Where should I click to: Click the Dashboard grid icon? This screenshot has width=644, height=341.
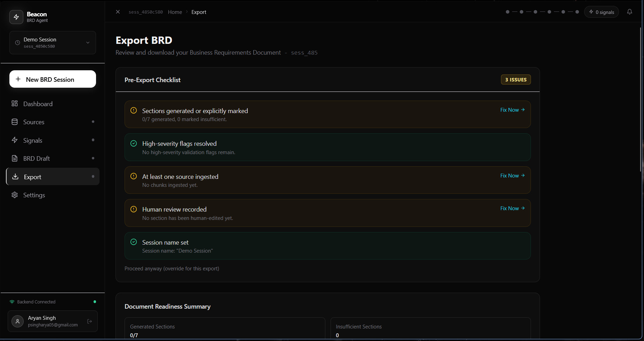(15, 103)
